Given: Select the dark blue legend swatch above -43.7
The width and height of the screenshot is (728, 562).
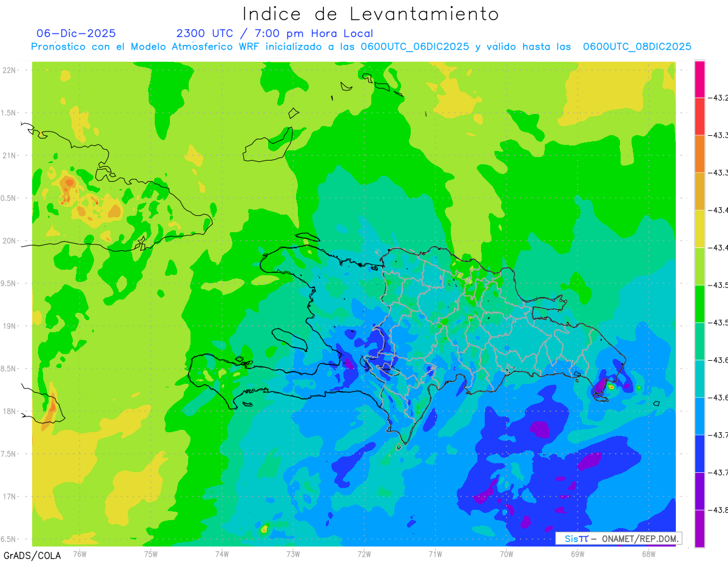Looking at the screenshot, I should pyautogui.click(x=699, y=453).
